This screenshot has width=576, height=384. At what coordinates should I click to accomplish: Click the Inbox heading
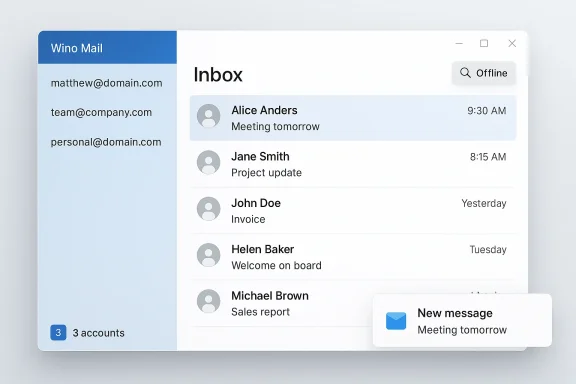[x=218, y=75]
